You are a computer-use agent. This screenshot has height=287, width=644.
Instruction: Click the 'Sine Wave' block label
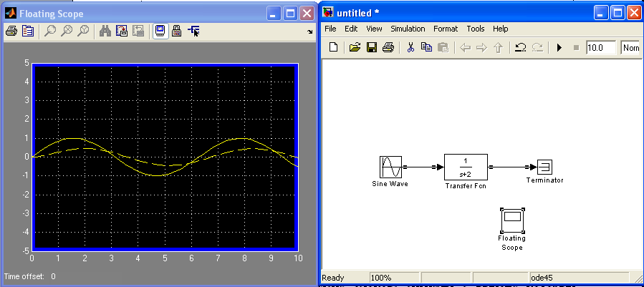point(390,184)
